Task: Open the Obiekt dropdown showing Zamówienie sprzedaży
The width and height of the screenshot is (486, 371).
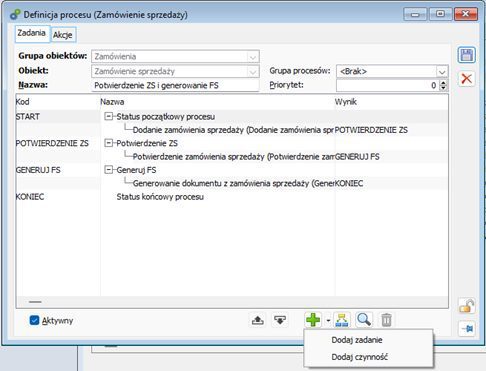Action: coord(253,71)
